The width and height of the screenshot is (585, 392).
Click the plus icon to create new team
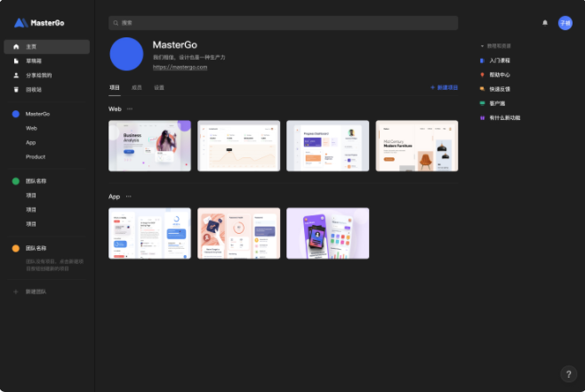[x=16, y=292]
